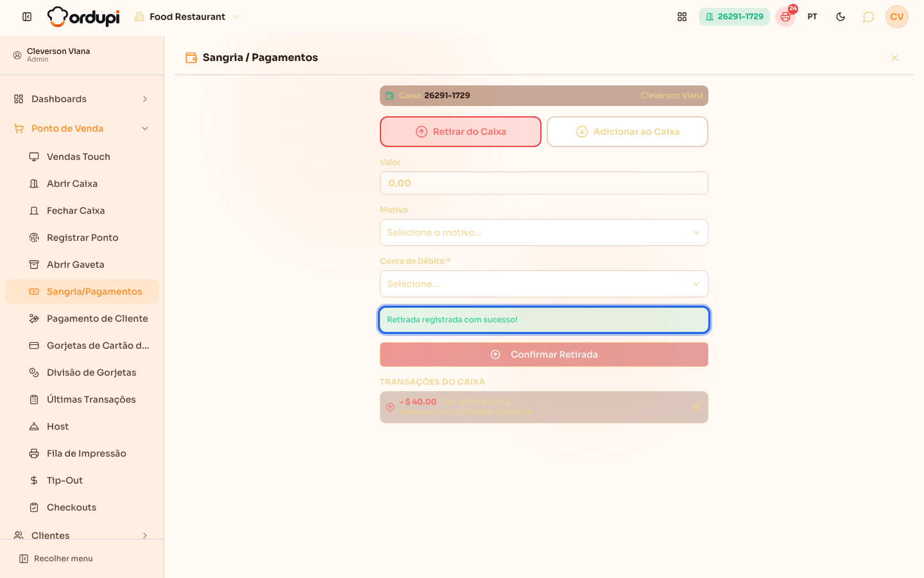Select Sangria/Pagamentos menu item

coord(81,292)
